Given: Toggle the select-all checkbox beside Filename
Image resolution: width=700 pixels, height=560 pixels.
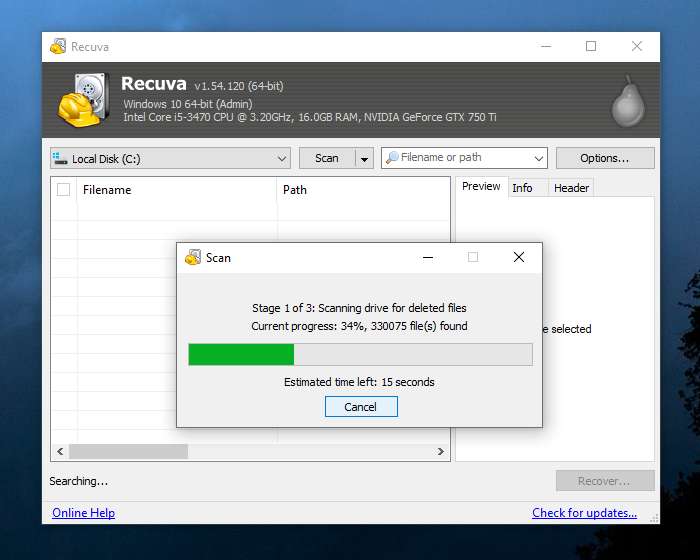Looking at the screenshot, I should click(x=63, y=190).
